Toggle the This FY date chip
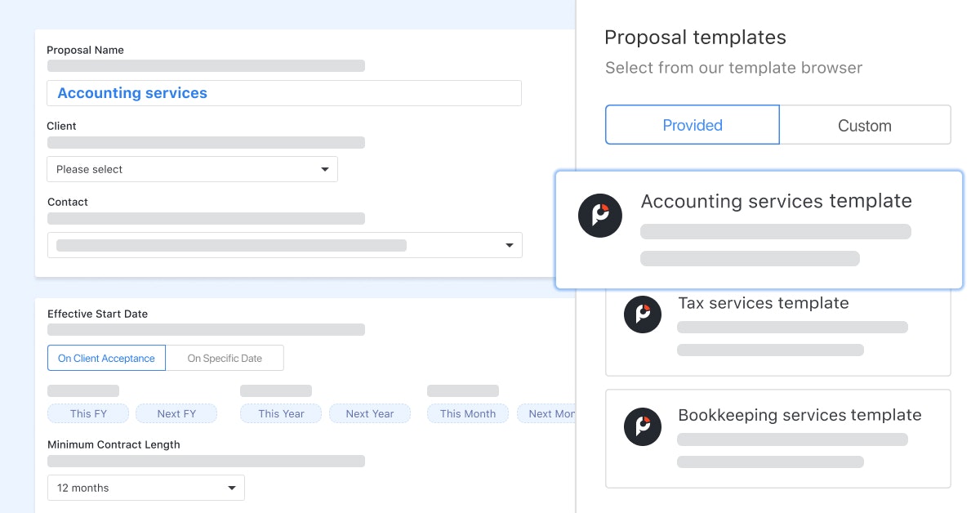This screenshot has height=513, width=980. pos(87,413)
